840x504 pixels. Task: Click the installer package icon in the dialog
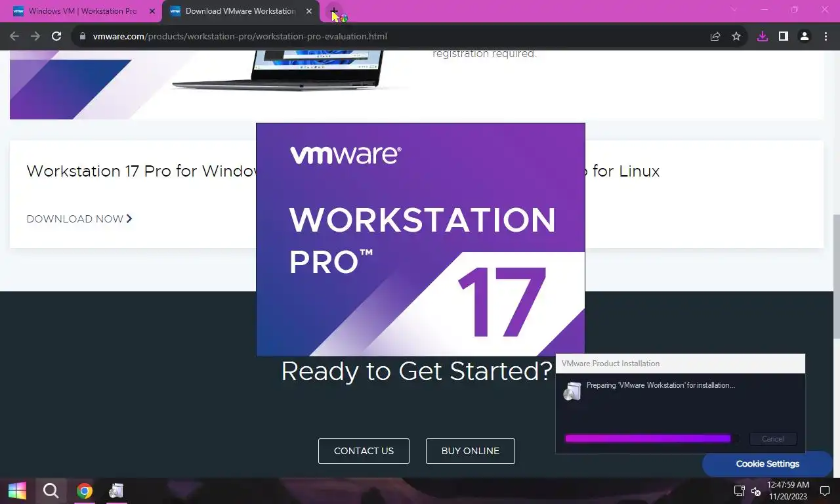(x=572, y=391)
